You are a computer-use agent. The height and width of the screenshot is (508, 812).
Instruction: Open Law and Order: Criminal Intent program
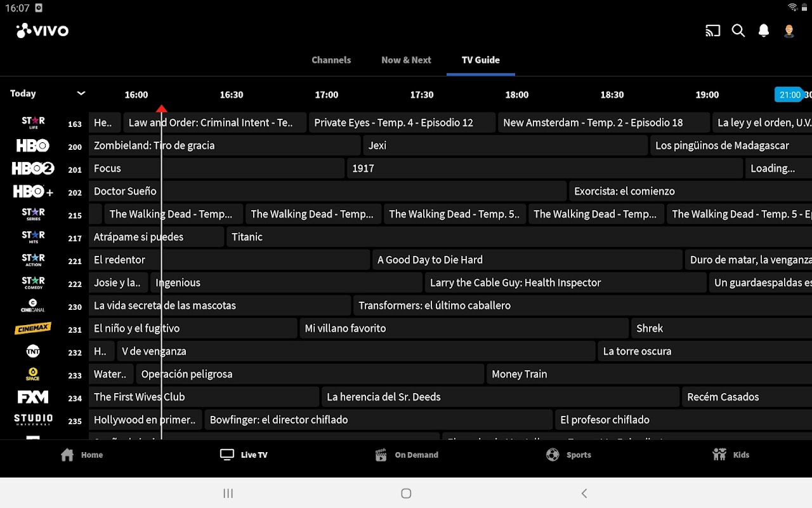point(215,123)
